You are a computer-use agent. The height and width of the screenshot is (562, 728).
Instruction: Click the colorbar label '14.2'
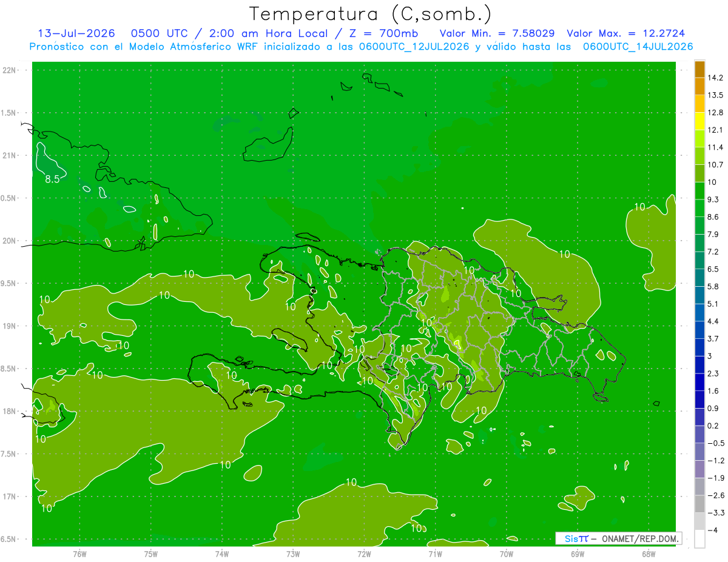pos(716,78)
